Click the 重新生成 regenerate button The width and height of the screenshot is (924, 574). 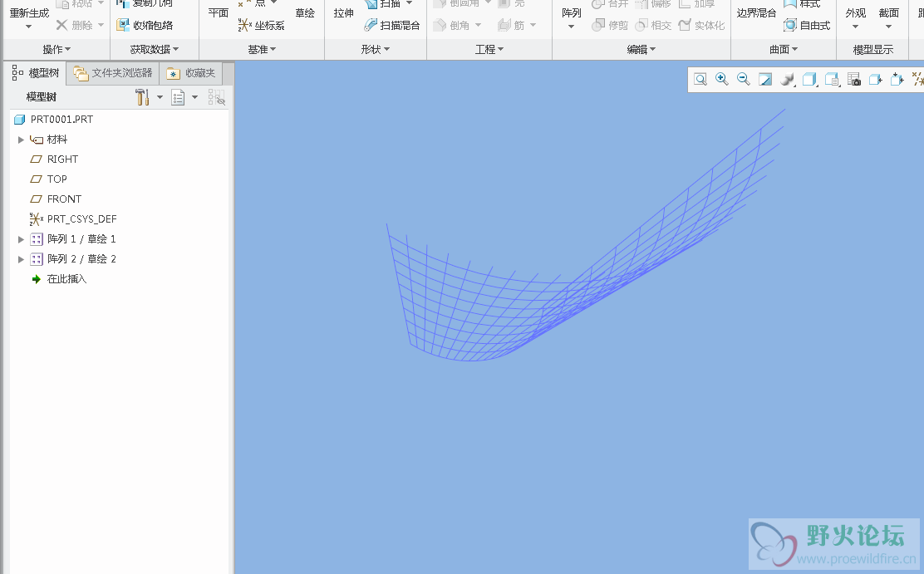point(29,13)
